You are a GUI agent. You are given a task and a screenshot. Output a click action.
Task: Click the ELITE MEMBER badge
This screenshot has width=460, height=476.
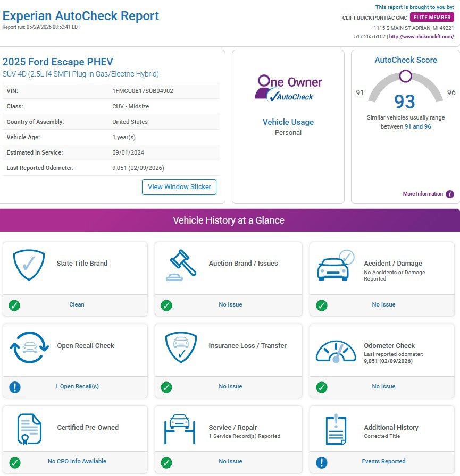coord(432,18)
